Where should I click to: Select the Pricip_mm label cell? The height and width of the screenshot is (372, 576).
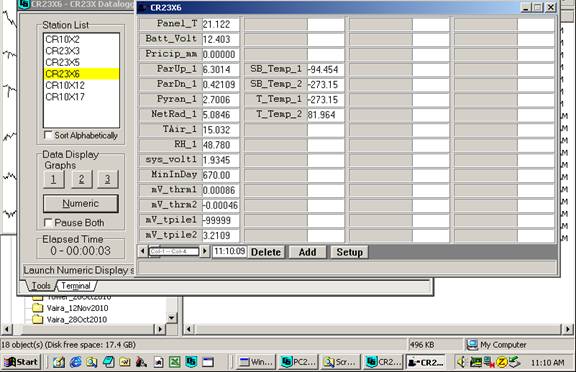tap(170, 54)
